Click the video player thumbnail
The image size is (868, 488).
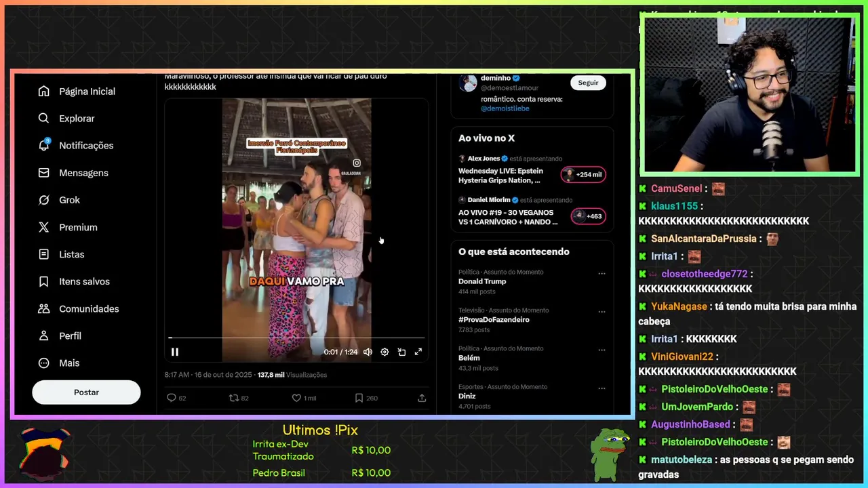point(296,230)
